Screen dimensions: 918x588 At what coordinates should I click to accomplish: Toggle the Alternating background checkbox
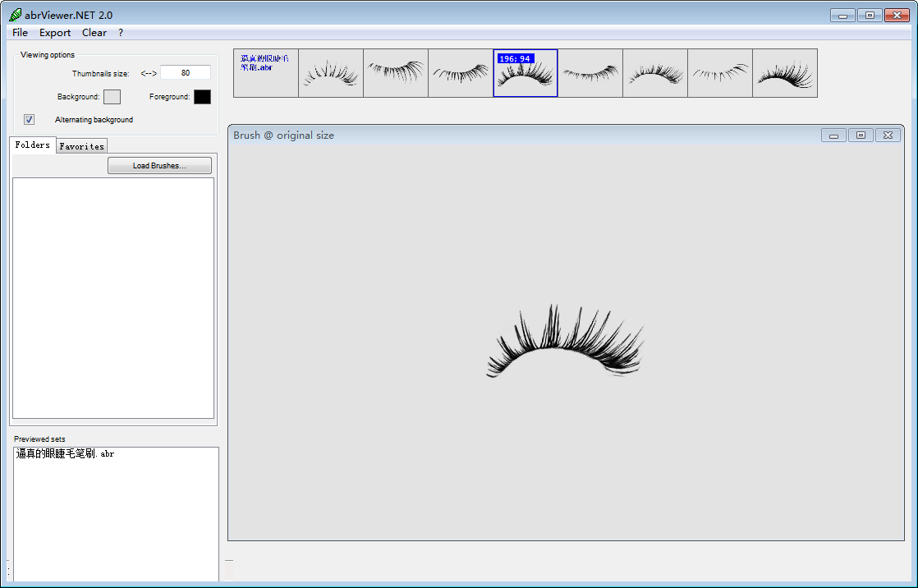coord(30,120)
